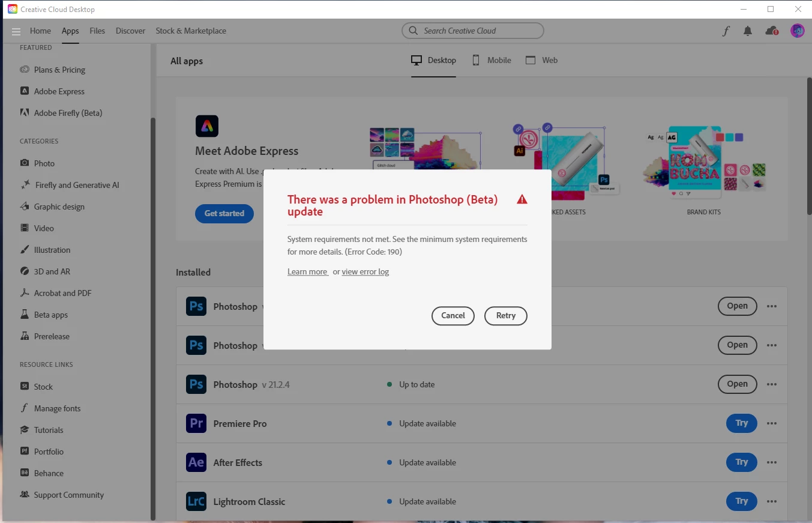
Task: Open more options for Photoshop v 21.2.4
Action: pos(772,384)
